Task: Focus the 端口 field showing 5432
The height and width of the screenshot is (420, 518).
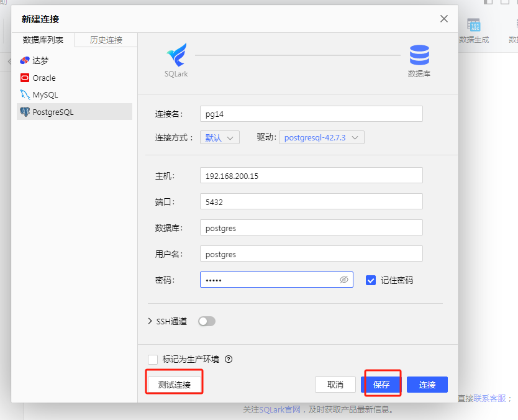Action: [x=311, y=201]
